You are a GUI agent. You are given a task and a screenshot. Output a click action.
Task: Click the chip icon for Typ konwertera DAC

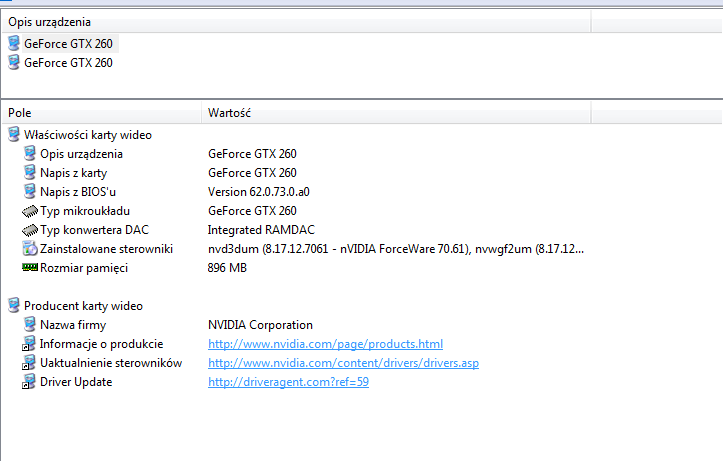click(30, 230)
